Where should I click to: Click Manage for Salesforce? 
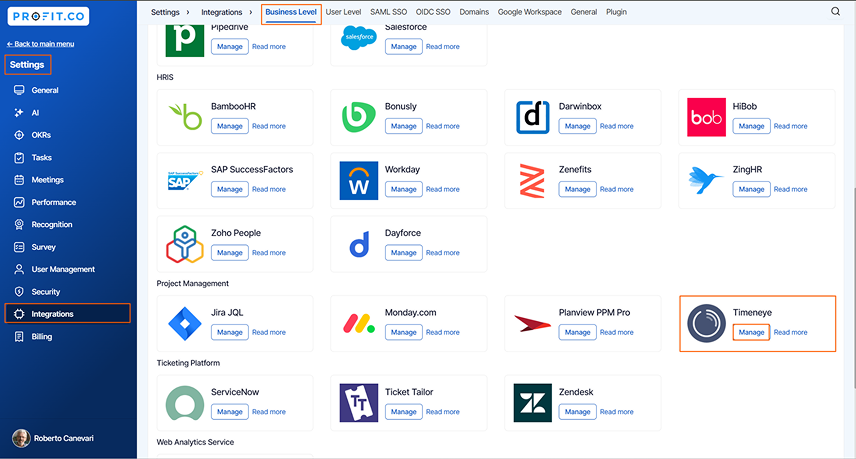click(403, 47)
